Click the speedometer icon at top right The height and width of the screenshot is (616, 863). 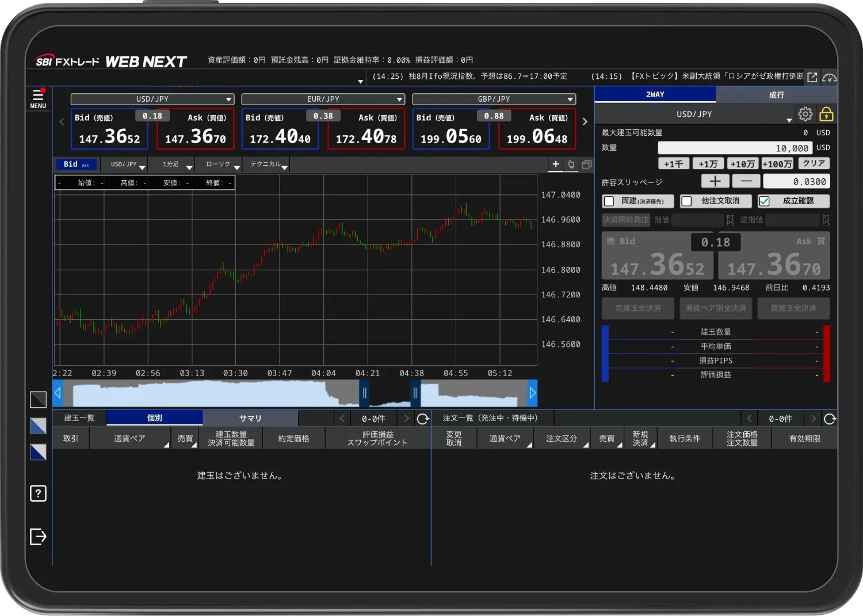[x=829, y=77]
